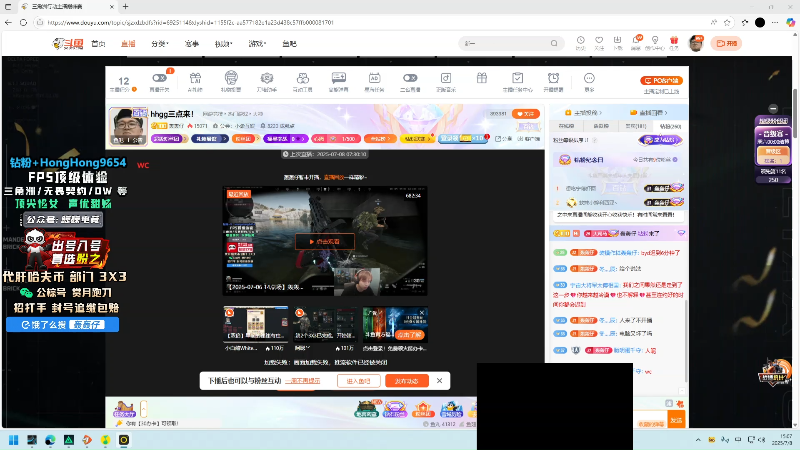The width and height of the screenshot is (800, 450).
Task: Click the browser refresh button
Action: point(23,22)
